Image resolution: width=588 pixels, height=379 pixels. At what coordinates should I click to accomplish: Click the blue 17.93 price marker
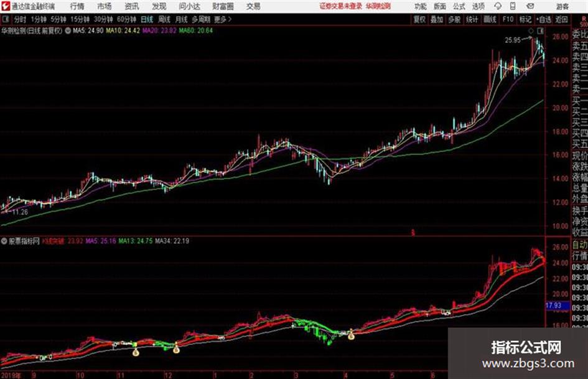(557, 306)
